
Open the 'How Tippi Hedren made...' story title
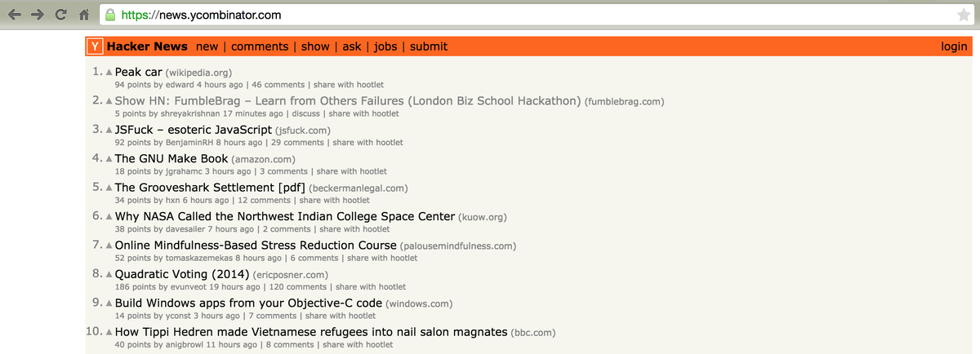click(311, 332)
